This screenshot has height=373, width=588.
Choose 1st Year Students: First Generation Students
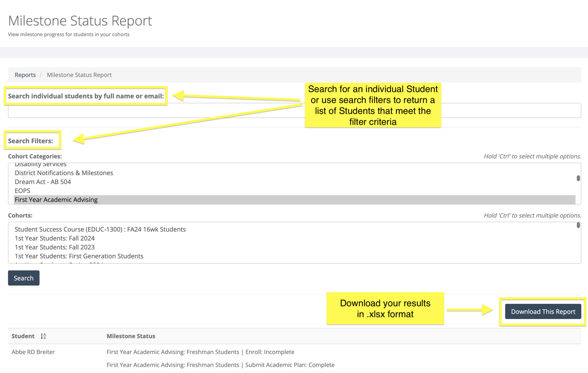[x=79, y=256]
